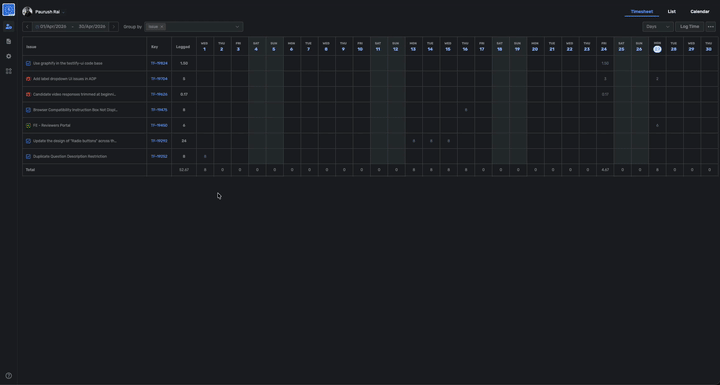Click issue type icon for 'Use graphify' row
The image size is (720, 385).
pos(28,63)
